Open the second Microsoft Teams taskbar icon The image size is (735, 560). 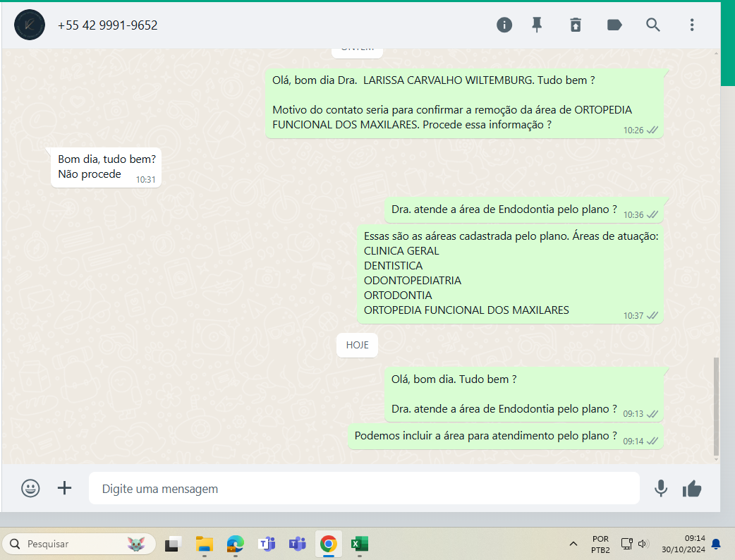297,544
